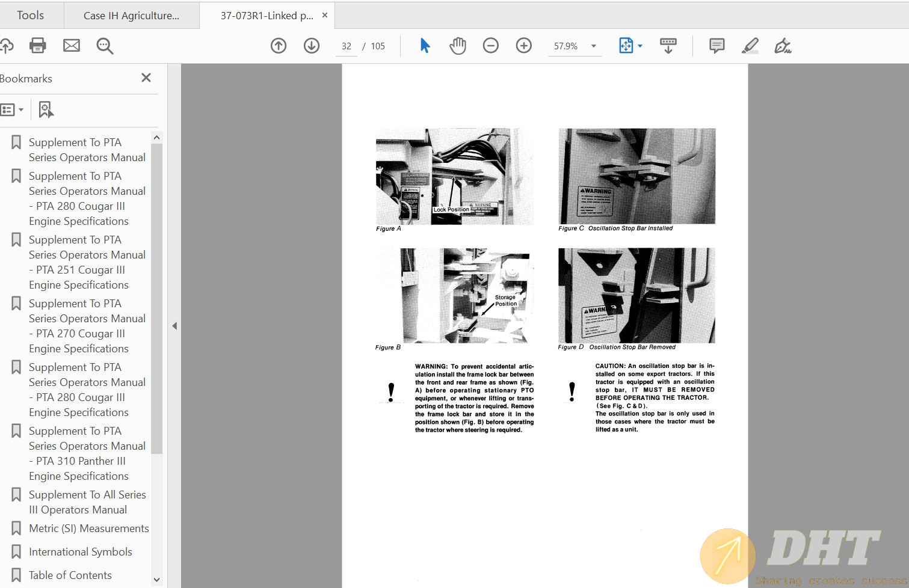Viewport: 909px width, 588px height.
Task: Click the WARNING paragraph text
Action: [474, 398]
